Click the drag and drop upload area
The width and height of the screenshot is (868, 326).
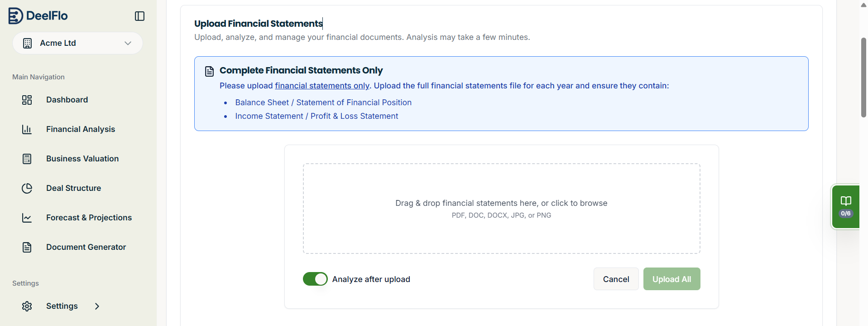(501, 209)
